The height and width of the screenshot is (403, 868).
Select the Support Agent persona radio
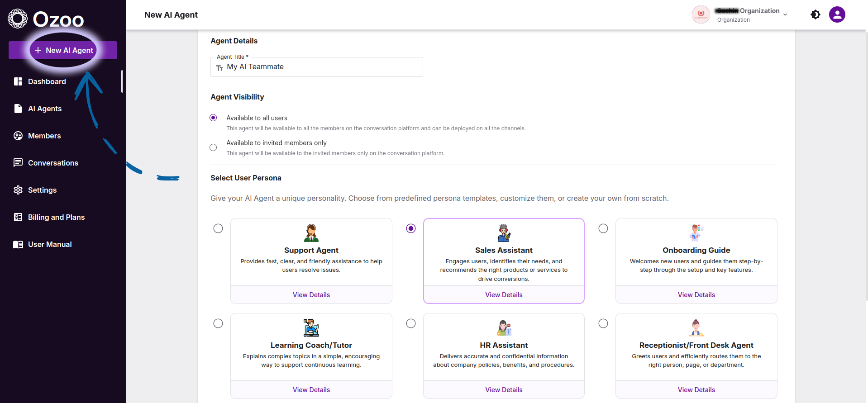[218, 228]
